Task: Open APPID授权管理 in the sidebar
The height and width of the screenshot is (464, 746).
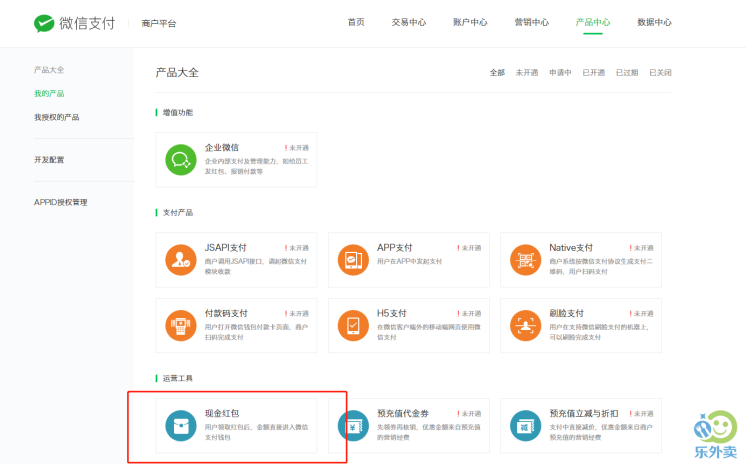Action: tap(60, 202)
